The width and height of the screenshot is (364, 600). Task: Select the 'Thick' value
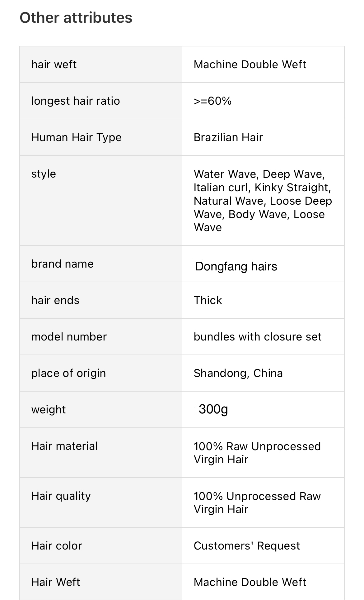208,300
